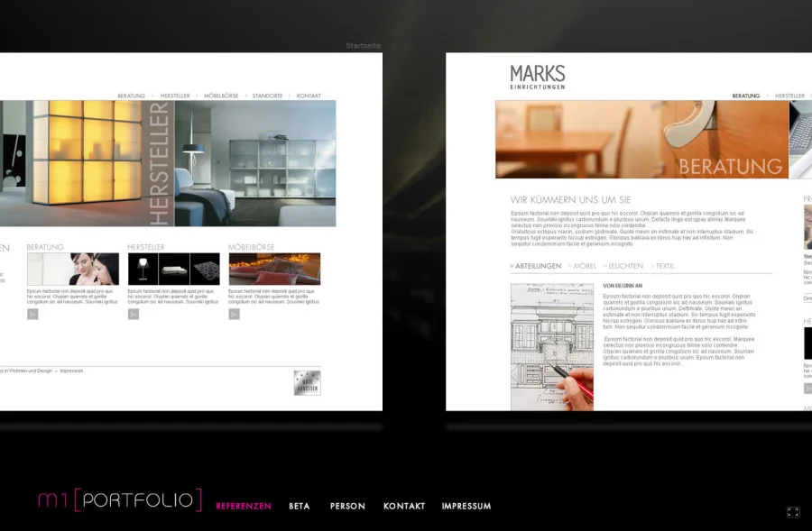812x531 pixels.
Task: Toggle fullscreen with the corner icon
Action: (793, 512)
